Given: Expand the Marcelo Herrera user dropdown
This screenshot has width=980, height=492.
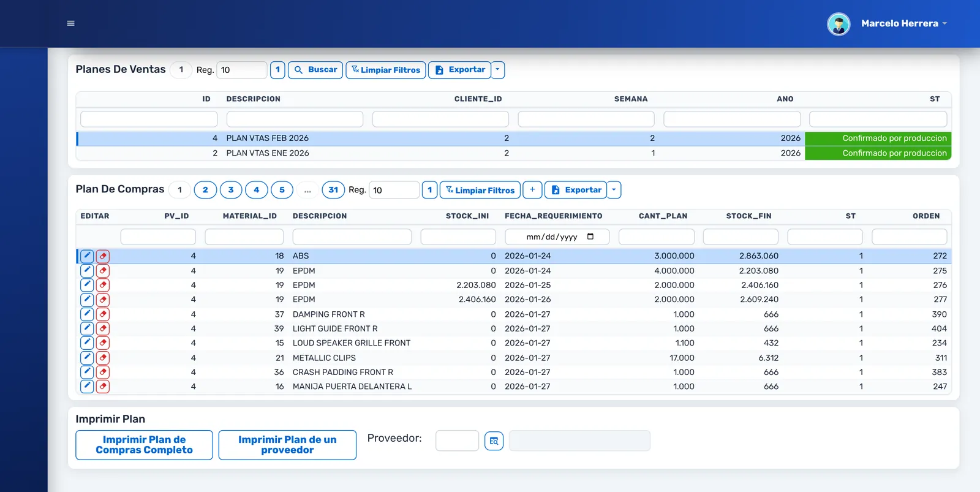Looking at the screenshot, I should click(904, 23).
